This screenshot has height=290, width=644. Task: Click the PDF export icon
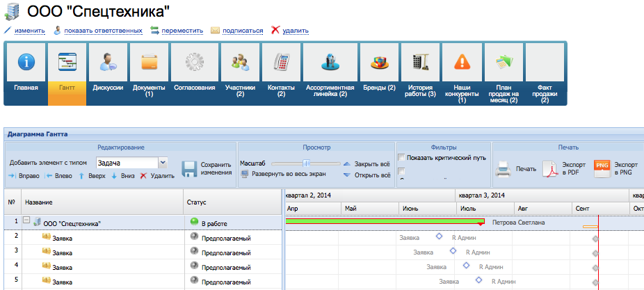coord(549,169)
